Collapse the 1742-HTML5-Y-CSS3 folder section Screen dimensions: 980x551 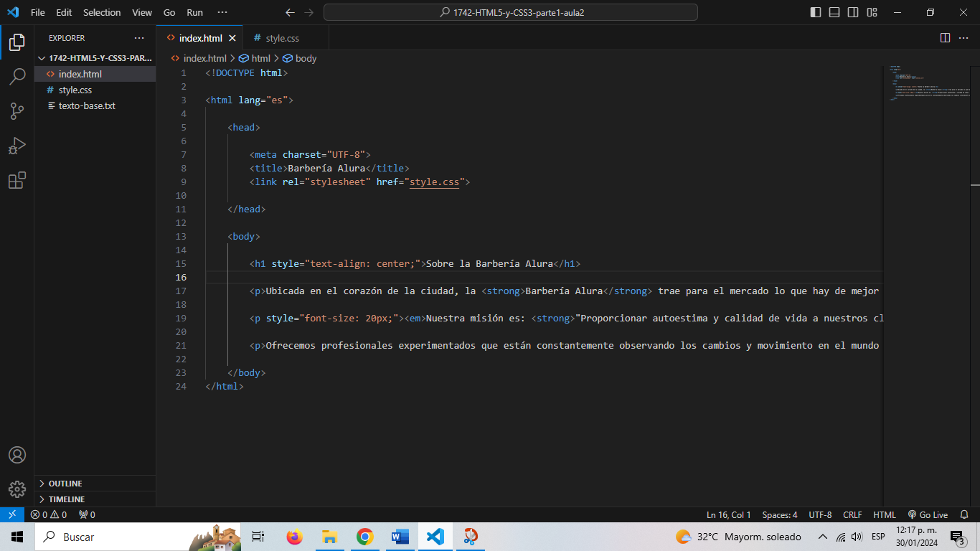point(95,58)
